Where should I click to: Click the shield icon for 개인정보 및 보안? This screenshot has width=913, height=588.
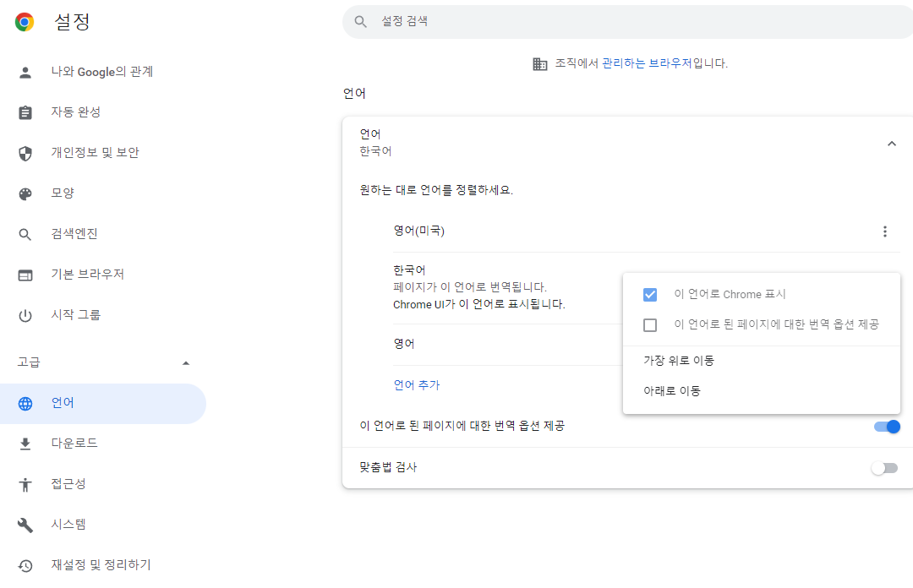click(25, 153)
